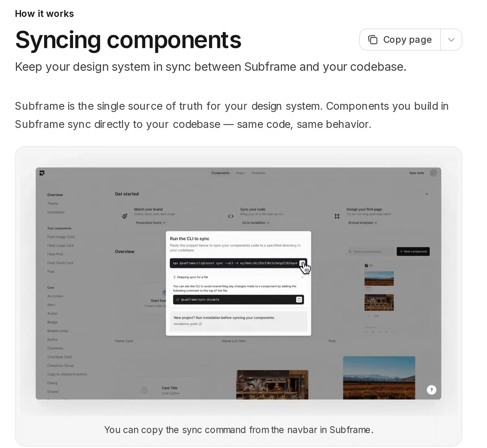Click Sync code in the embedded navbar
This screenshot has height=448, width=487.
point(416,173)
